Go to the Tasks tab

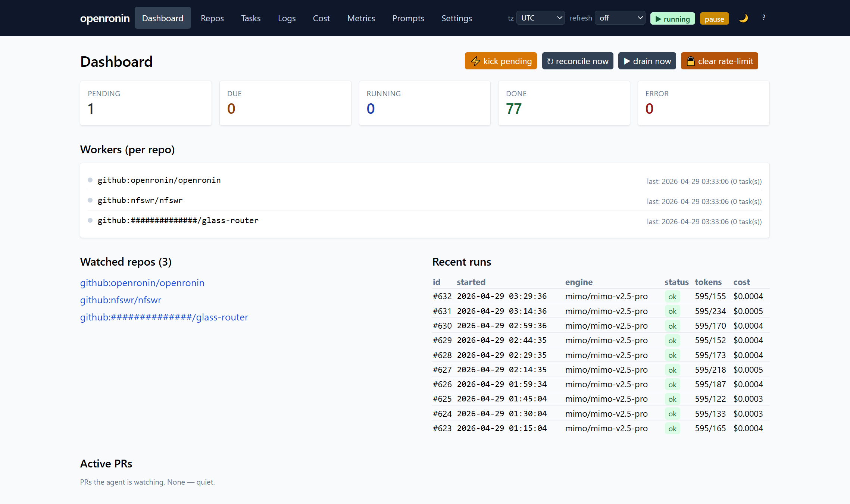251,18
